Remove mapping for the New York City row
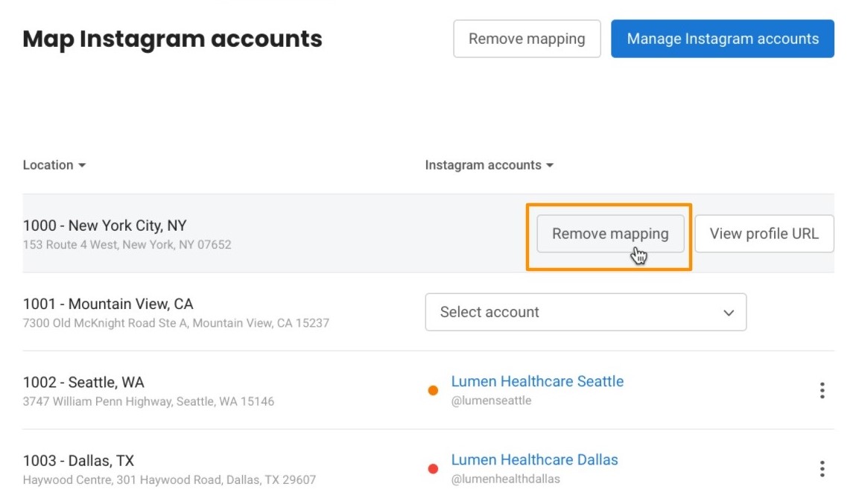 (610, 234)
